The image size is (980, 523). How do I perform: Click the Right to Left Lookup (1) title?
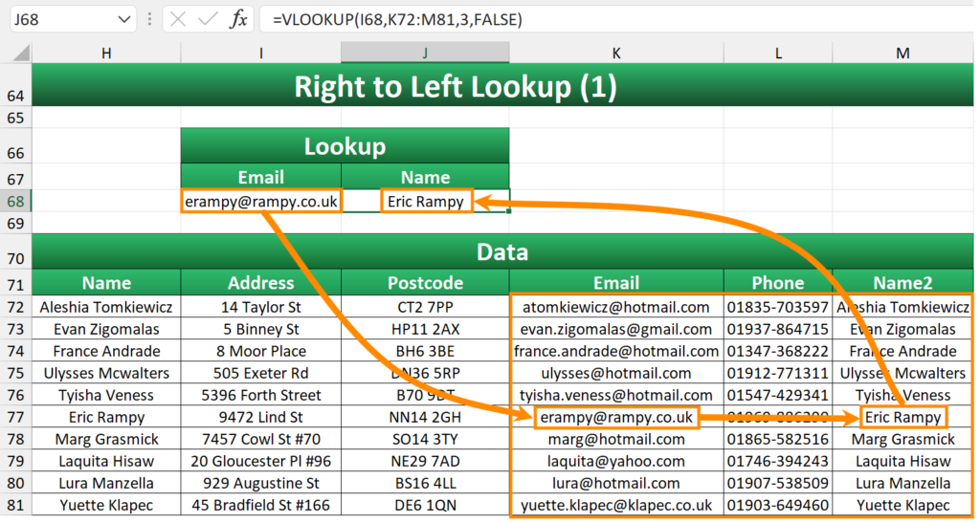[x=455, y=87]
